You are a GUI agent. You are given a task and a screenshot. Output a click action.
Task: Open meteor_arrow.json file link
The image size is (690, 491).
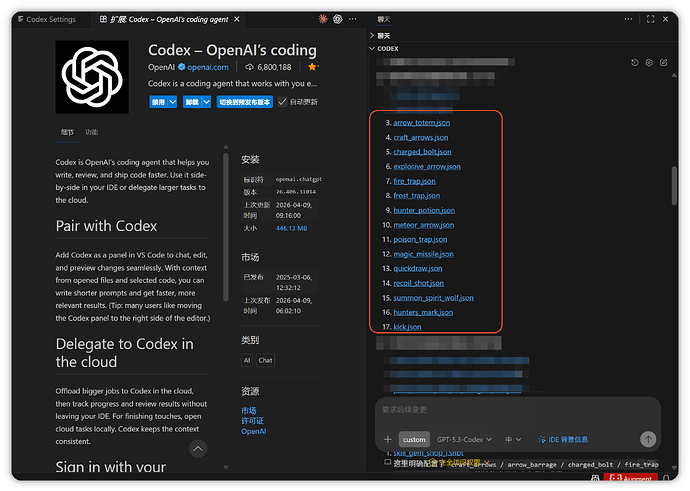pyautogui.click(x=424, y=225)
